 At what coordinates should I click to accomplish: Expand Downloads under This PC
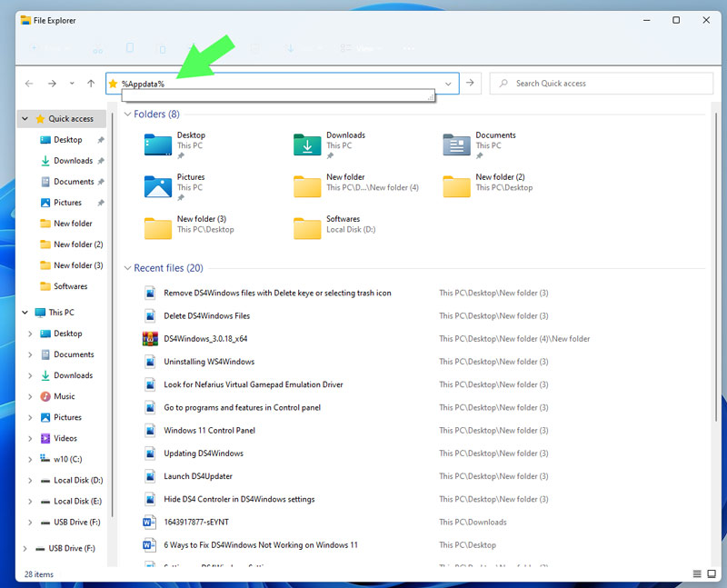tap(30, 375)
